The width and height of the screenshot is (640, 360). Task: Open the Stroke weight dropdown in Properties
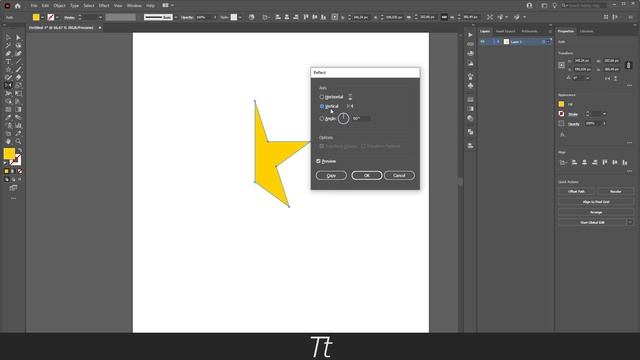604,114
